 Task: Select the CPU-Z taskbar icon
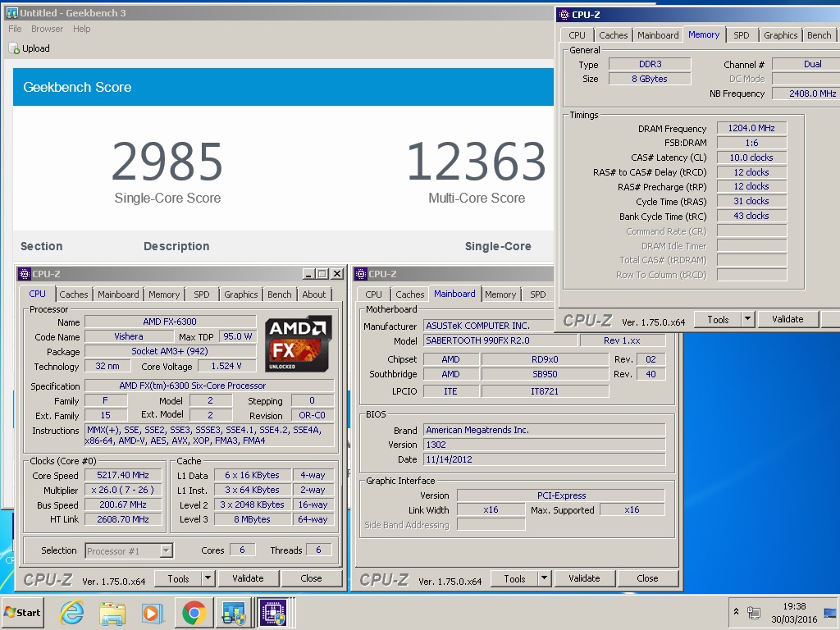(274, 612)
